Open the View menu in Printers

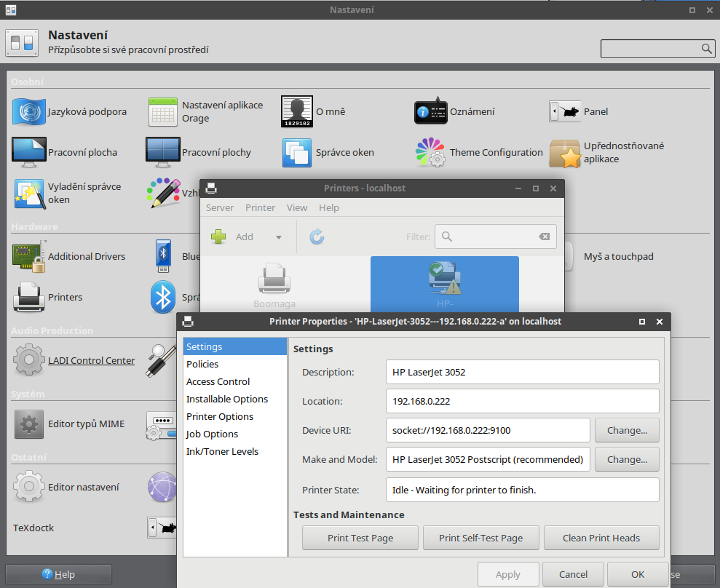296,208
